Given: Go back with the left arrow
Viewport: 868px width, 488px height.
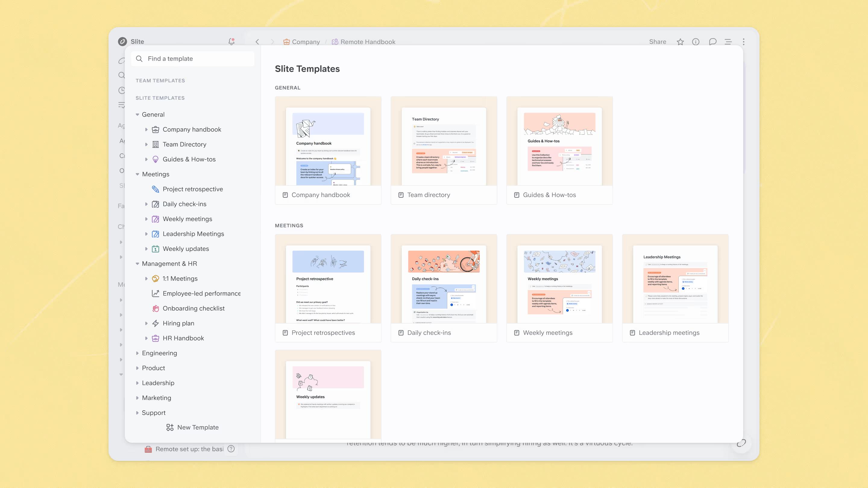Looking at the screenshot, I should point(257,42).
